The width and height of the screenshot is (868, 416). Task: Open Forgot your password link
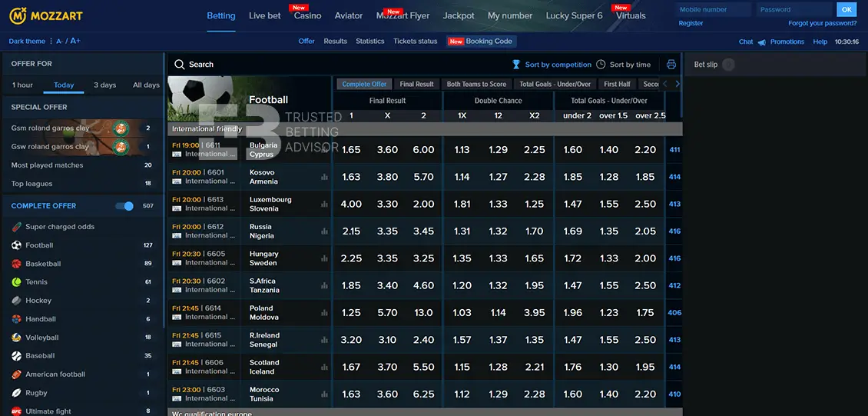[x=823, y=23]
